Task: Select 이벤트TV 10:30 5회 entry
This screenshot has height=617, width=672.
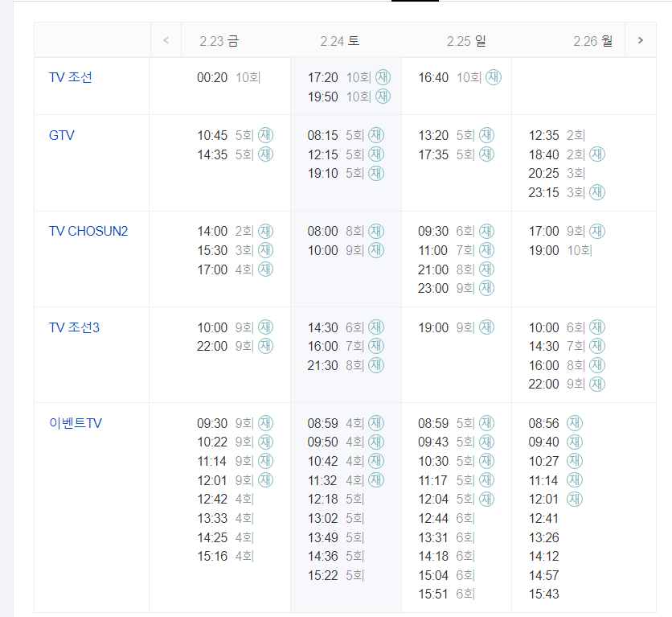Action: tap(456, 462)
